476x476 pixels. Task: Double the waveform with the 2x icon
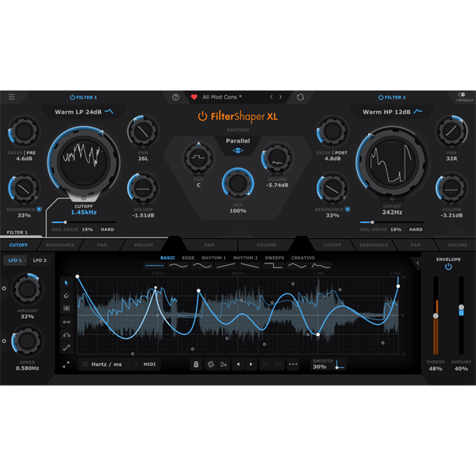coord(224,364)
